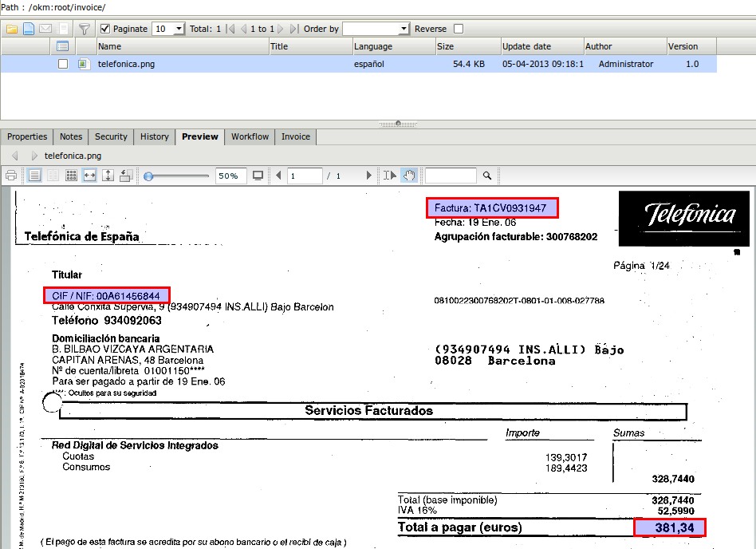Print the previewed document

(x=11, y=176)
